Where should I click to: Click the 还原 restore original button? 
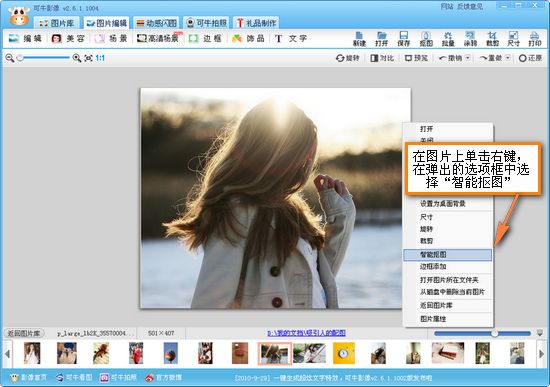tap(530, 58)
